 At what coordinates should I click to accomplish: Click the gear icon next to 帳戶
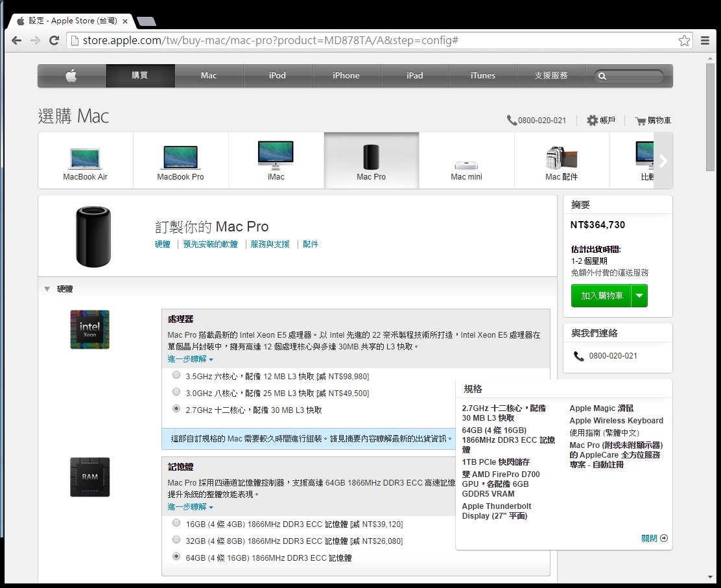coord(592,121)
